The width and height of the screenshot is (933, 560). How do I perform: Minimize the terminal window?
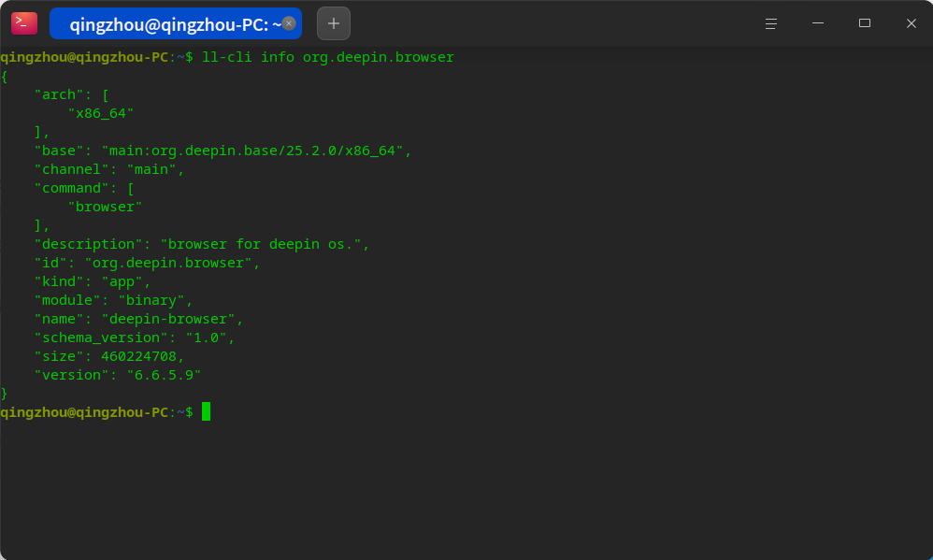818,23
